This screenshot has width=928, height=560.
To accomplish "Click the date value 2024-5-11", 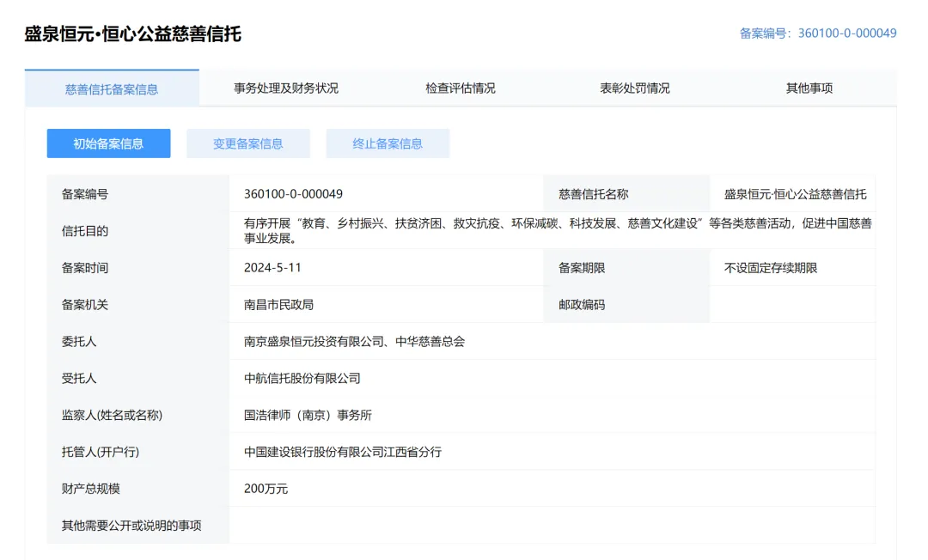I will click(x=272, y=268).
